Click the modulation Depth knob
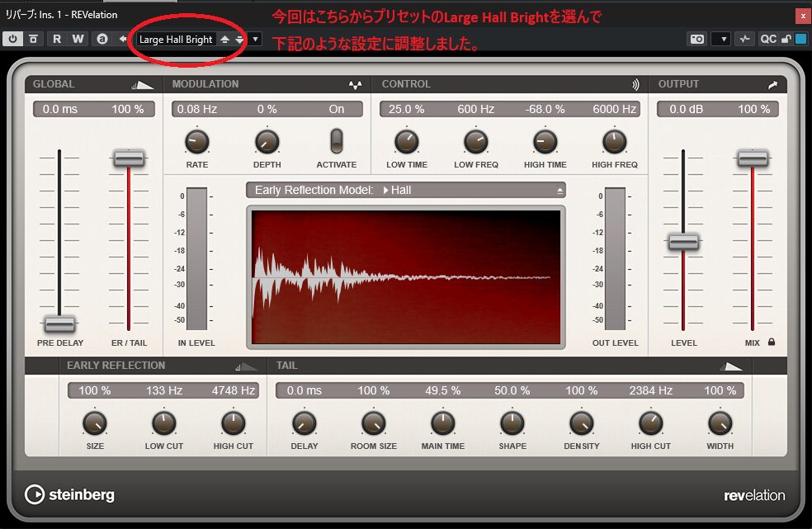 click(x=267, y=141)
